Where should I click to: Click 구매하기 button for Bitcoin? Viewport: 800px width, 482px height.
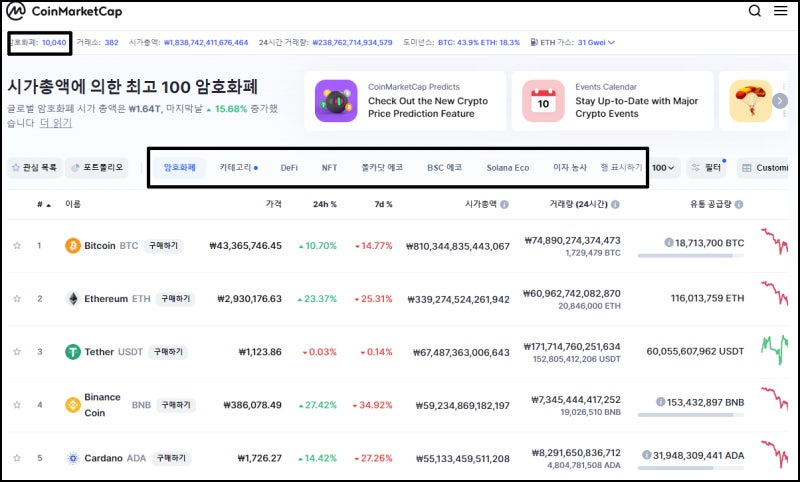pos(163,245)
